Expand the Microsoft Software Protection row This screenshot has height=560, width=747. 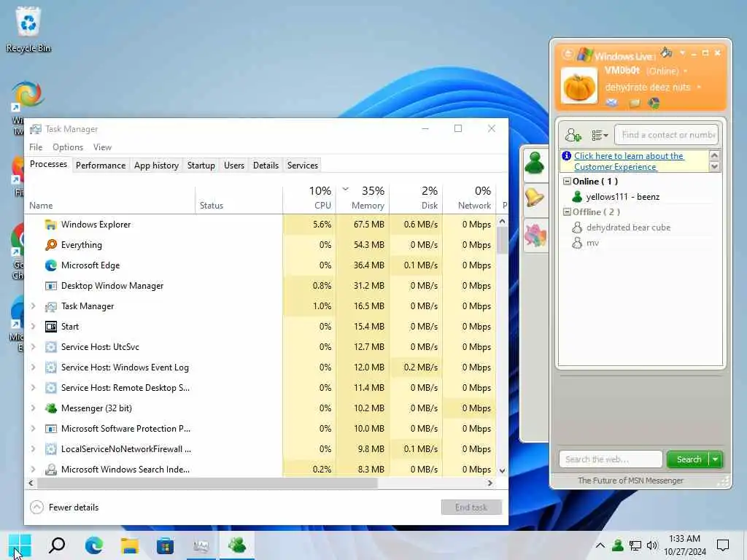coord(34,429)
